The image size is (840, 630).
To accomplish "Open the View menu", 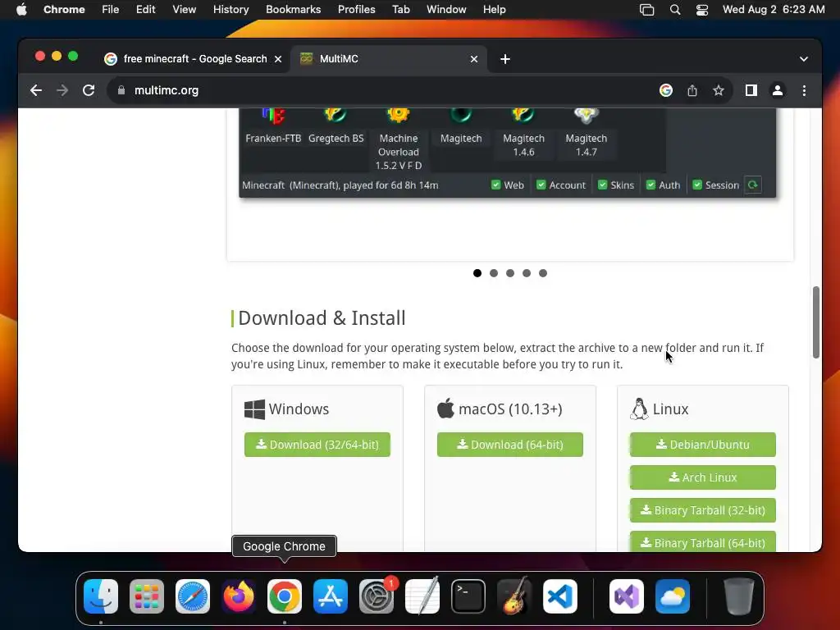I will click(x=184, y=10).
